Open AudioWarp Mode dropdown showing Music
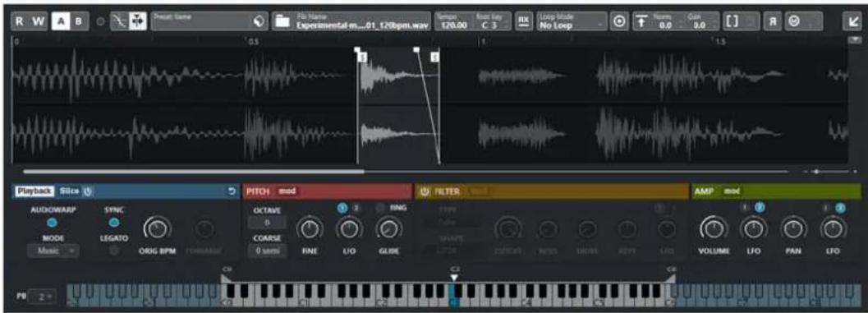Screen dimensions: 868x313 [53, 251]
